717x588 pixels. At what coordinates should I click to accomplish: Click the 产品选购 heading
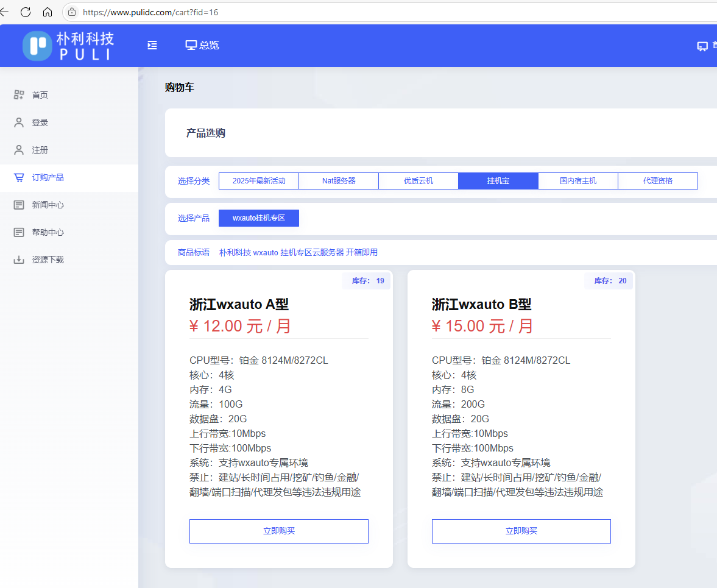(x=206, y=133)
